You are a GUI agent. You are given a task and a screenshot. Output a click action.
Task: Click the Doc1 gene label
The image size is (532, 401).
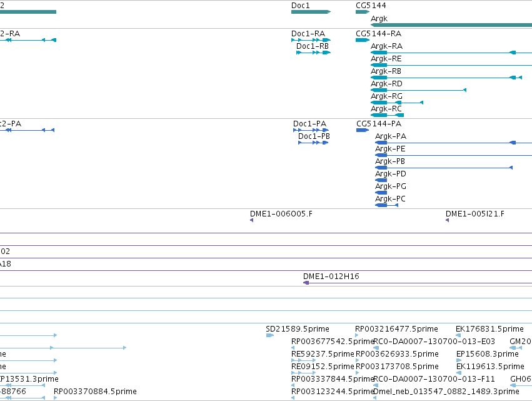[300, 6]
